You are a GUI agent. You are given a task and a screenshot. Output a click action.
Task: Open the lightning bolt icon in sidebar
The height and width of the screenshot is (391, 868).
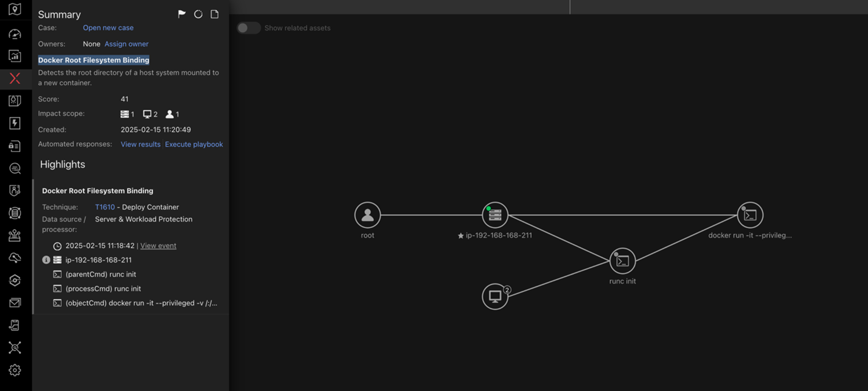pyautogui.click(x=15, y=123)
